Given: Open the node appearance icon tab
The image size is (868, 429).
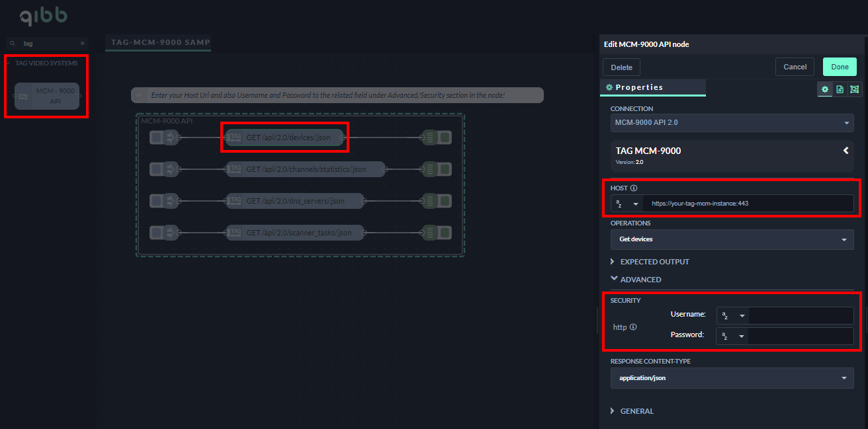Looking at the screenshot, I should tap(854, 89).
